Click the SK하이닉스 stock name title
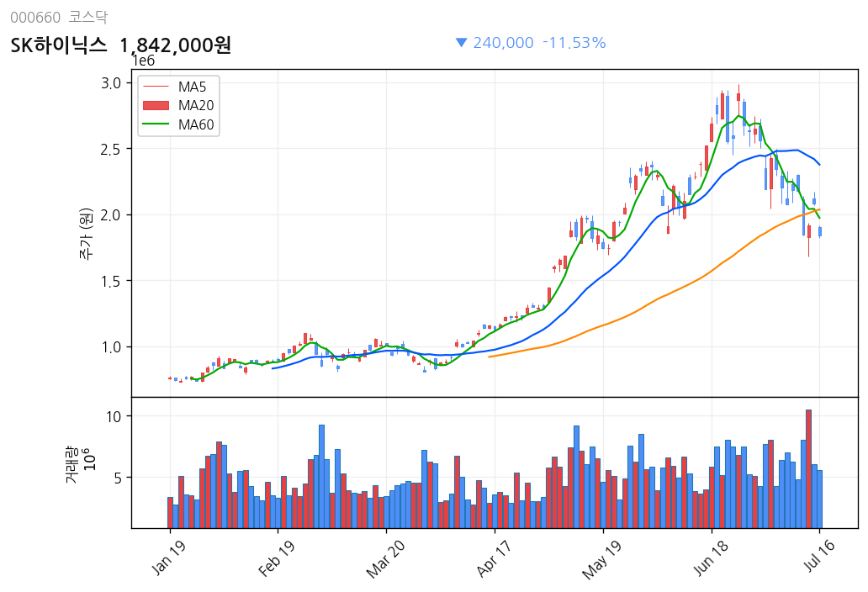 click(x=59, y=45)
